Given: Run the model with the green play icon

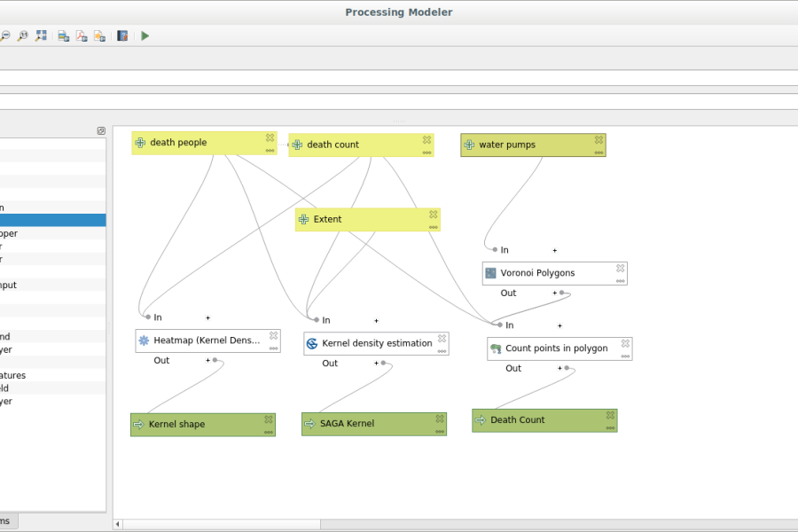Looking at the screenshot, I should click(145, 35).
